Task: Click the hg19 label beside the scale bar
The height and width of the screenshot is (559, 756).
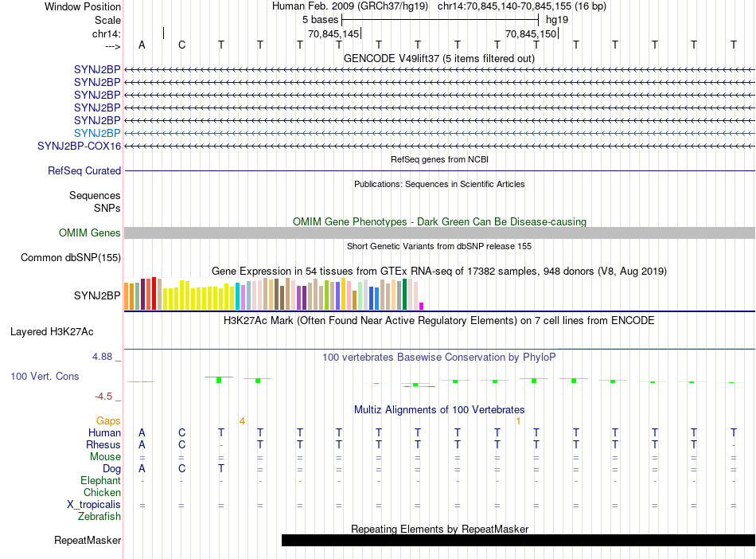Action: [557, 20]
